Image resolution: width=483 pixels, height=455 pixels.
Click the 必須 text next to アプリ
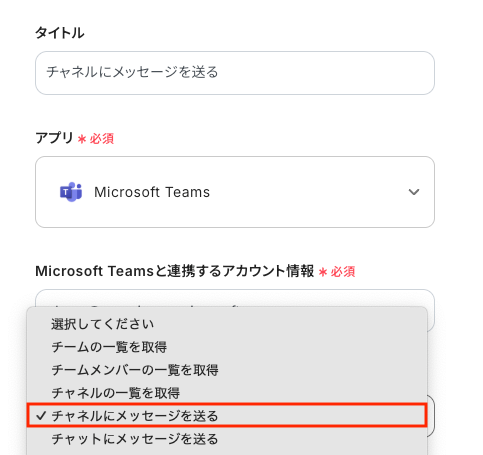point(102,139)
